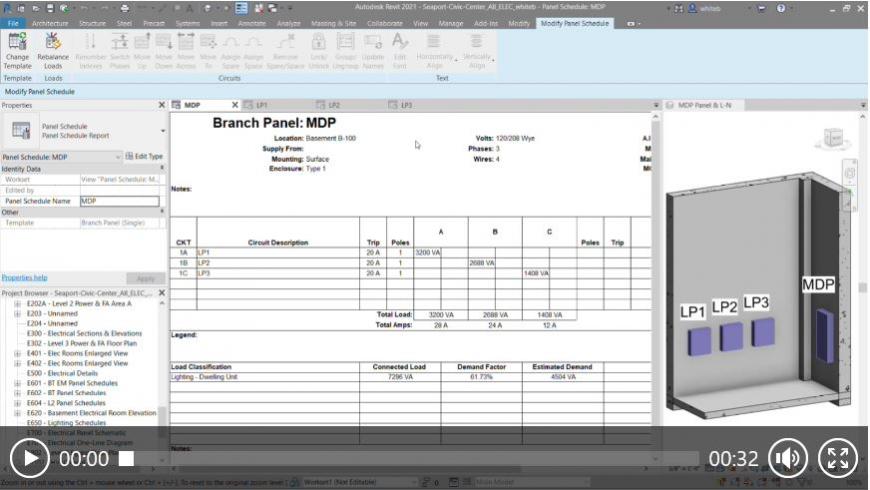The image size is (870, 490).
Task: Expand the E601 BT EM Panel Schedules node
Action: tap(17, 383)
